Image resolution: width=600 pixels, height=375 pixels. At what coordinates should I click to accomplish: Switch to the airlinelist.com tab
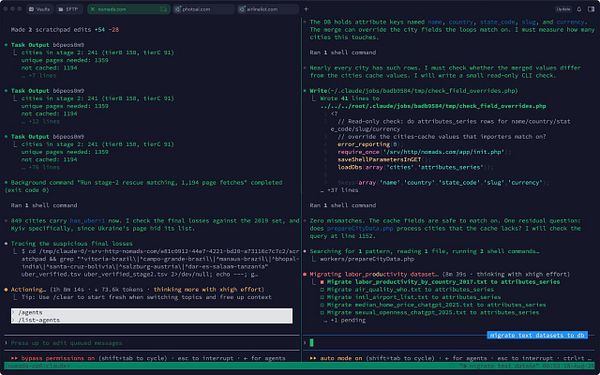(x=267, y=9)
